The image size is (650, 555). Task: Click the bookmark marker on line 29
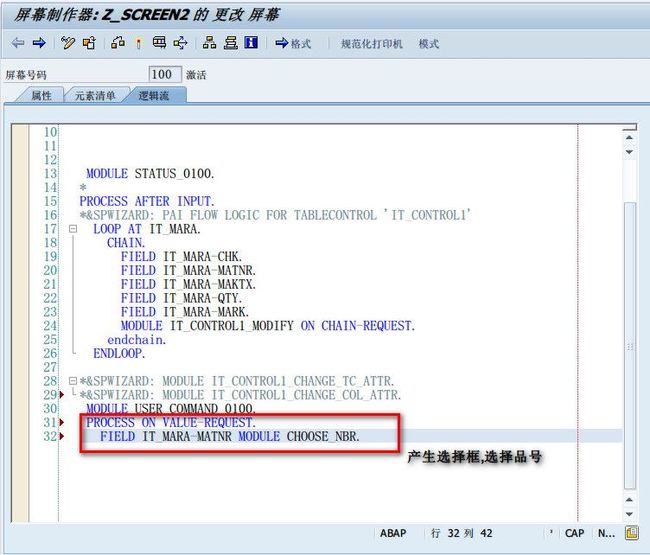pos(62,395)
